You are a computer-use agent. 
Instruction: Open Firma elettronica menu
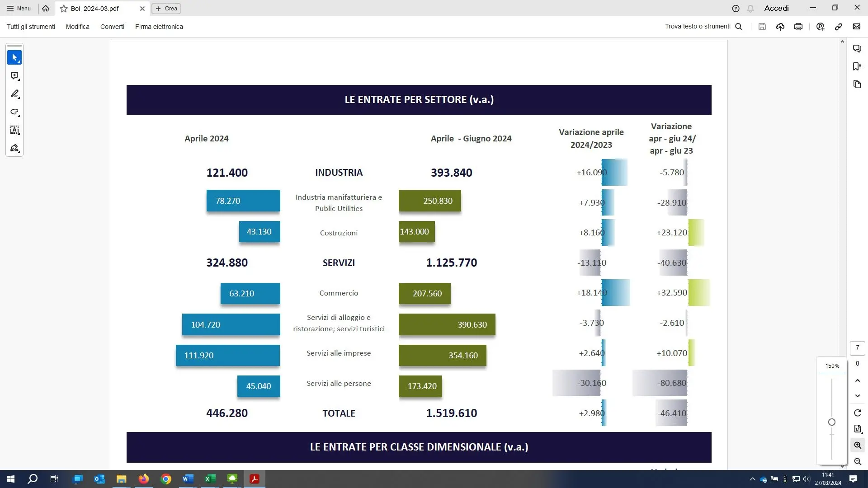pyautogui.click(x=159, y=27)
